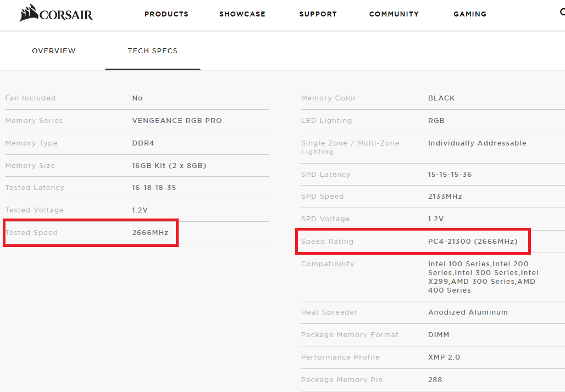Image resolution: width=565 pixels, height=392 pixels.
Task: Open the Community menu
Action: [394, 14]
